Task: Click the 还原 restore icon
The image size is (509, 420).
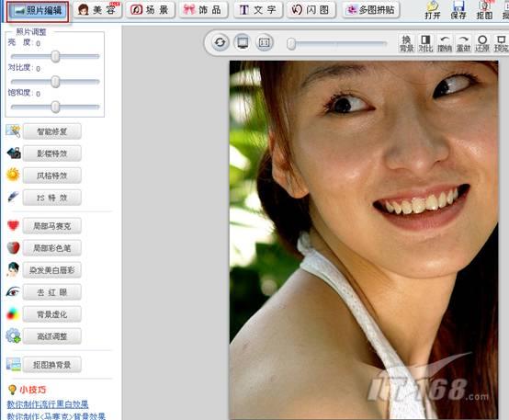Action: pyautogui.click(x=482, y=43)
